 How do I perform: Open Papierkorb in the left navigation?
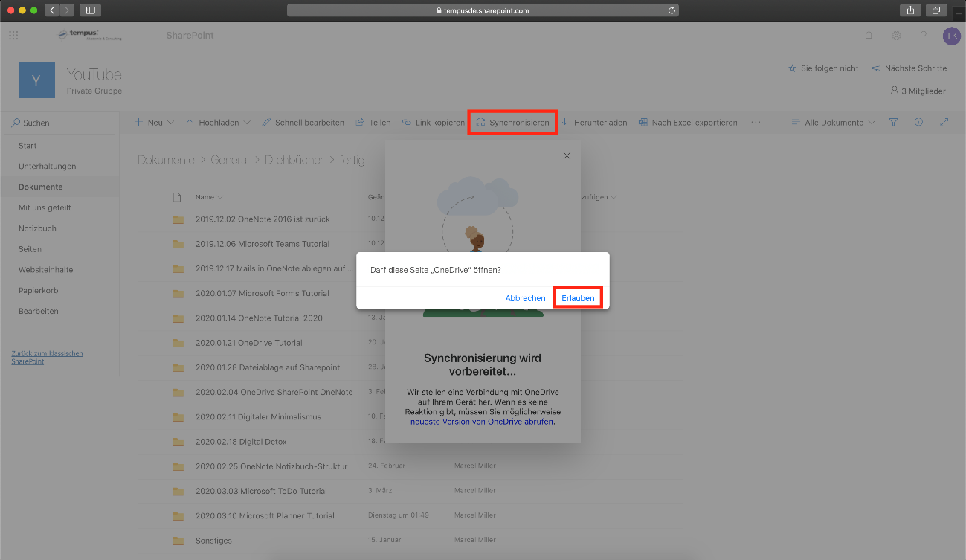pyautogui.click(x=39, y=290)
